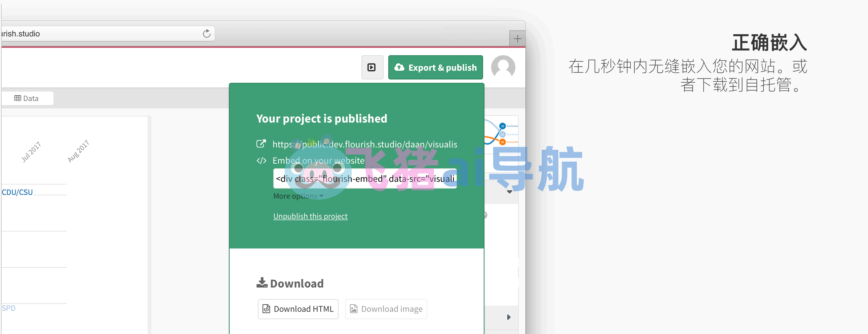Viewport: 868px width, 334px height.
Task: Switch to the Data tab
Action: click(x=27, y=98)
